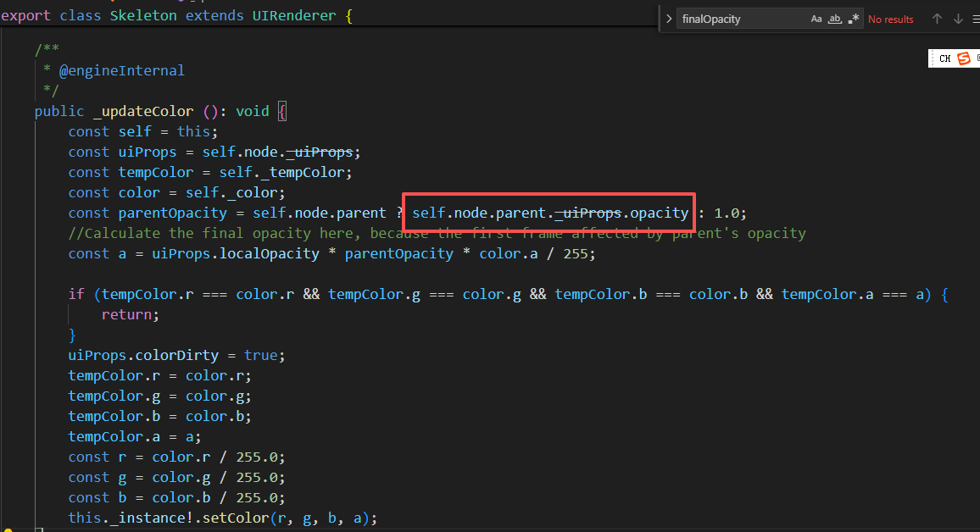Enable Use Regular Expression search option
This screenshot has height=532, width=980.
click(x=853, y=19)
